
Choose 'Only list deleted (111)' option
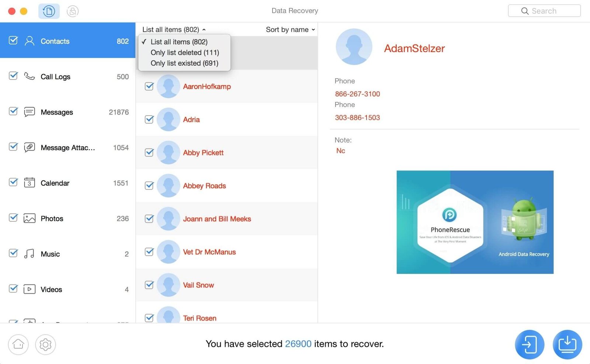(x=184, y=52)
